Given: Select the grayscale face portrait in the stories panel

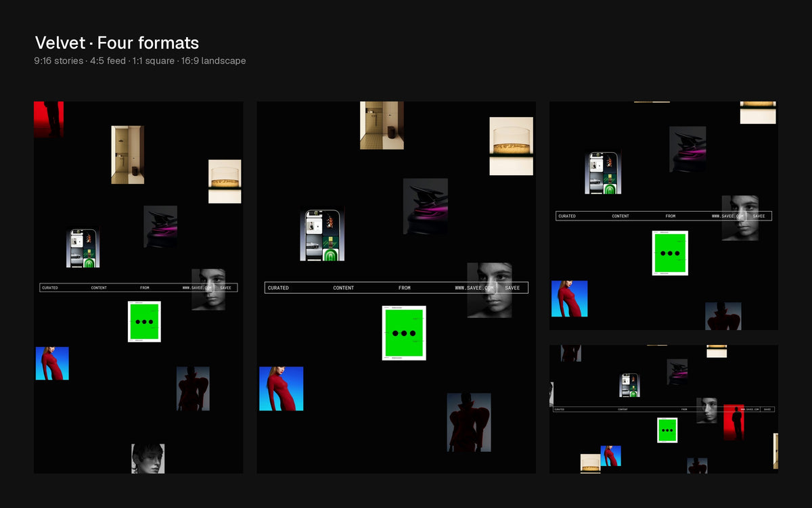Looking at the screenshot, I should pos(208,290).
